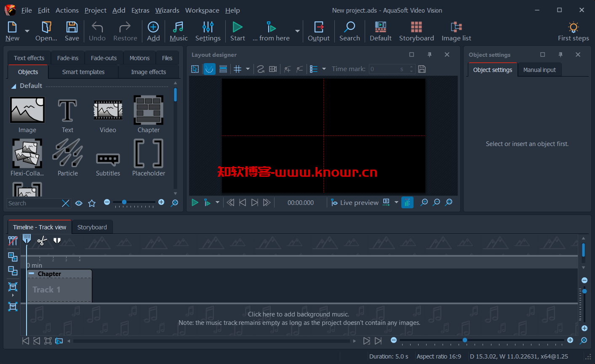
Task: Switch to the Fade-ins tab
Action: coord(68,58)
